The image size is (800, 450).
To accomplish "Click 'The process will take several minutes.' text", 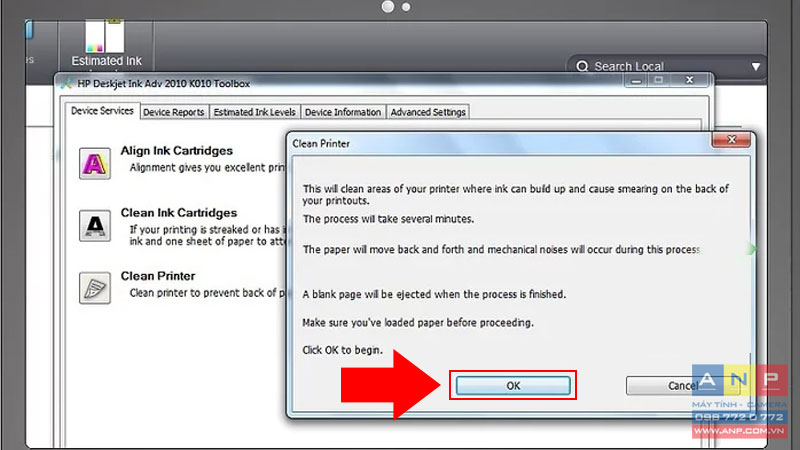I will click(x=388, y=219).
